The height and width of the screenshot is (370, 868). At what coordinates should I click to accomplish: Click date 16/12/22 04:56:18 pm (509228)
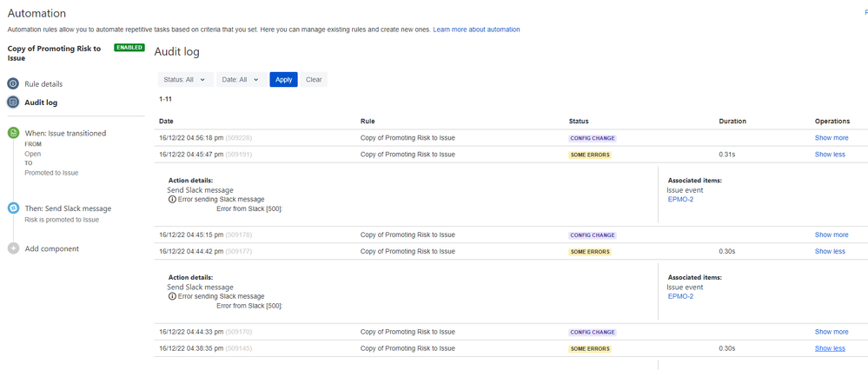(x=205, y=138)
